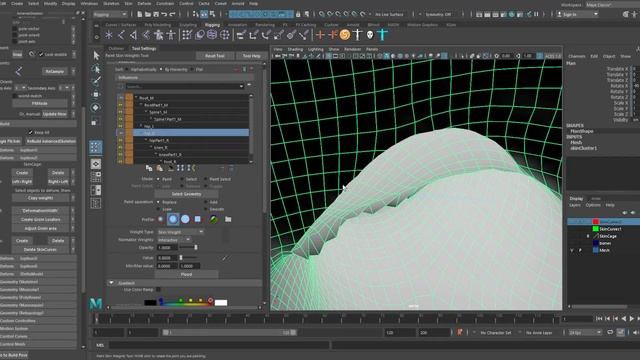Image resolution: width=640 pixels, height=360 pixels.
Task: Collapse the Spine1_M tree node
Action: [x=146, y=112]
